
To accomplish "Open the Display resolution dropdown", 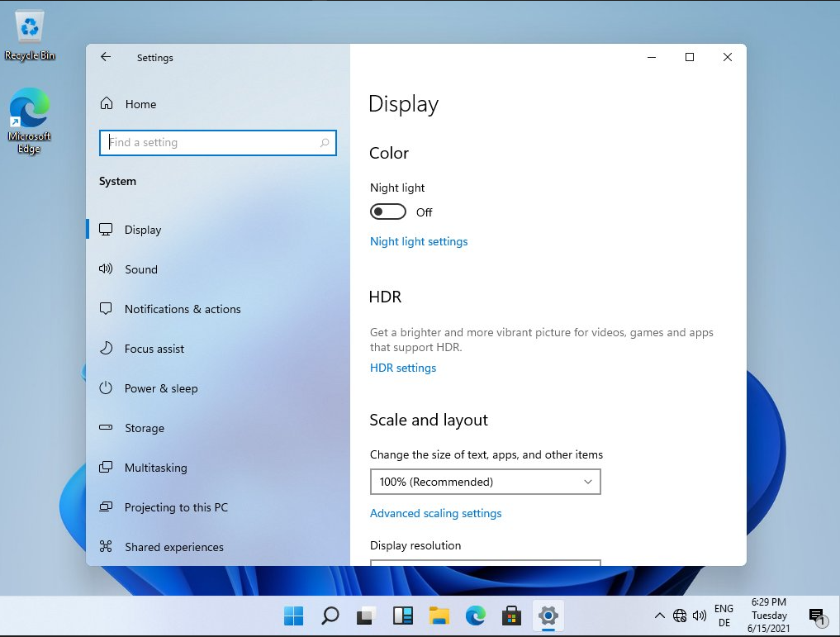I will point(486,563).
